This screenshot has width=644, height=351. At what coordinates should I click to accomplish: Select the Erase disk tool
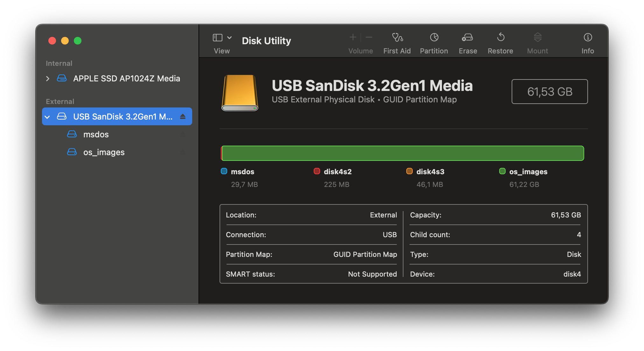pos(467,38)
